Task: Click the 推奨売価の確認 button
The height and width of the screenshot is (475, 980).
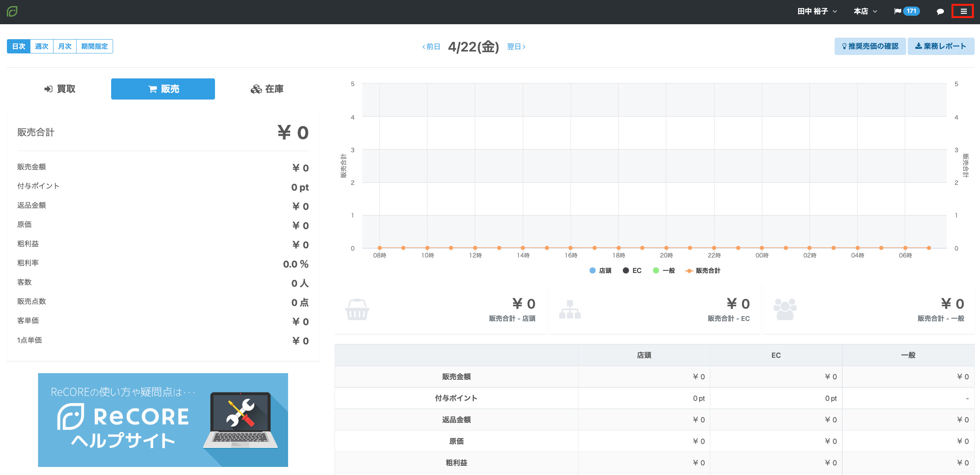Action: tap(870, 46)
